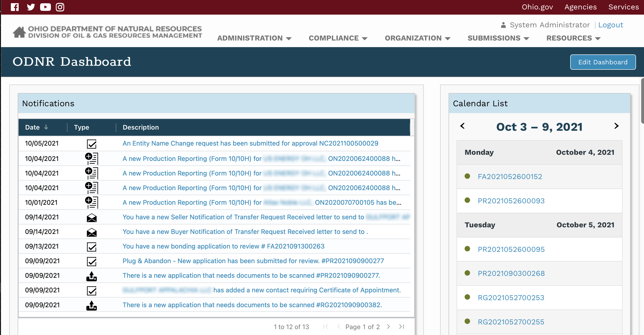Go to previous notifications page
The width and height of the screenshot is (644, 335).
coord(339,327)
